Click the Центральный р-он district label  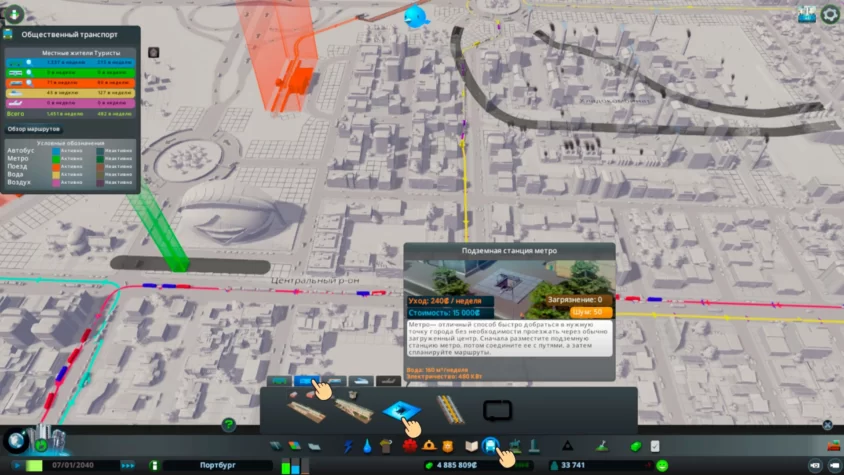point(315,281)
